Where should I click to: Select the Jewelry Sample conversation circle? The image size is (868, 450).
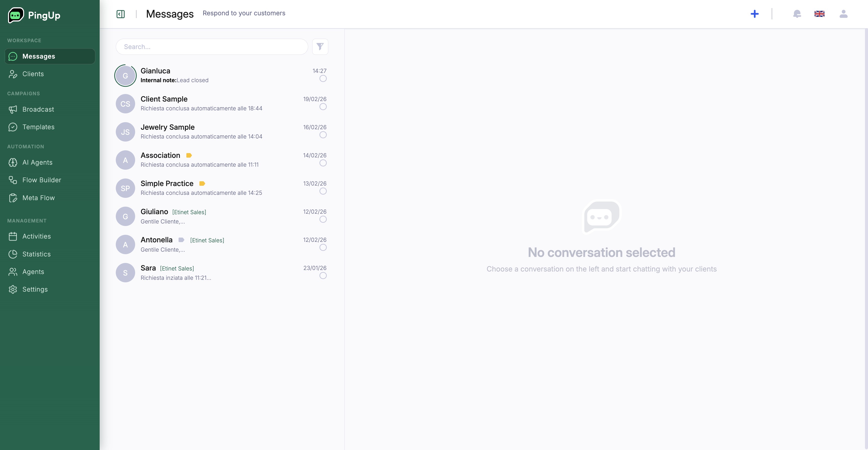323,135
